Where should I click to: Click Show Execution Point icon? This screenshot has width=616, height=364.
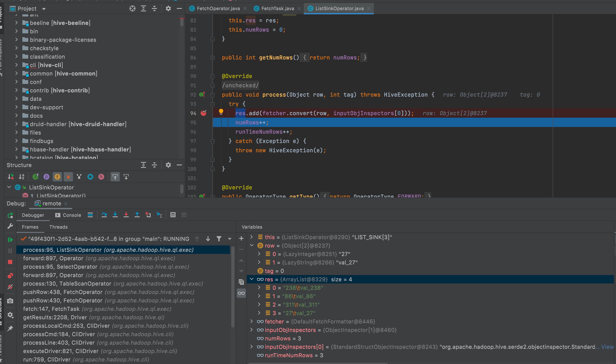pos(90,215)
